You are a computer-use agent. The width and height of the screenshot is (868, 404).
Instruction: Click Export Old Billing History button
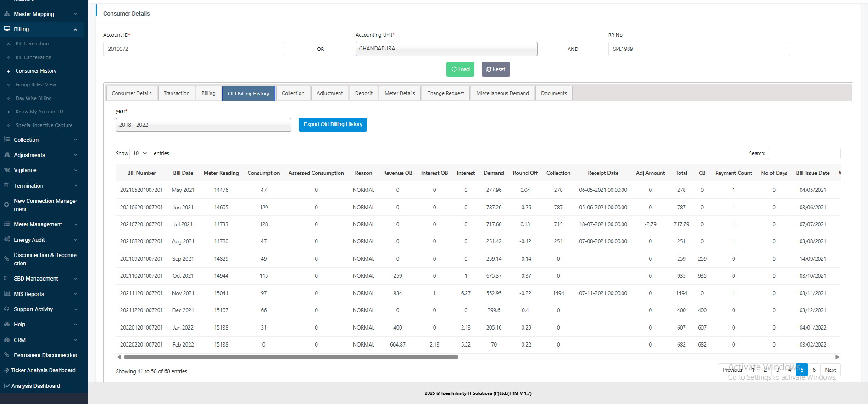[333, 124]
